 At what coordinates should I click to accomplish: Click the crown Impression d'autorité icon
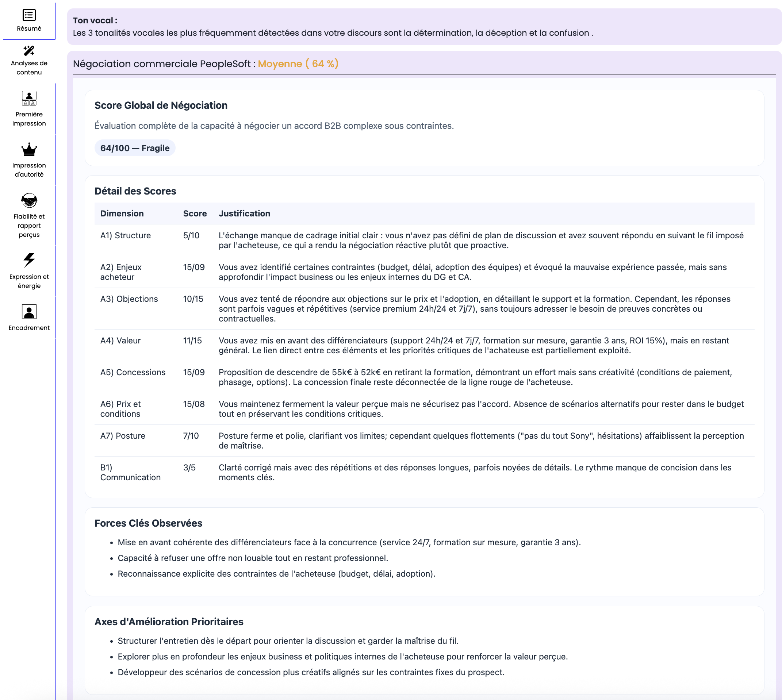click(29, 150)
